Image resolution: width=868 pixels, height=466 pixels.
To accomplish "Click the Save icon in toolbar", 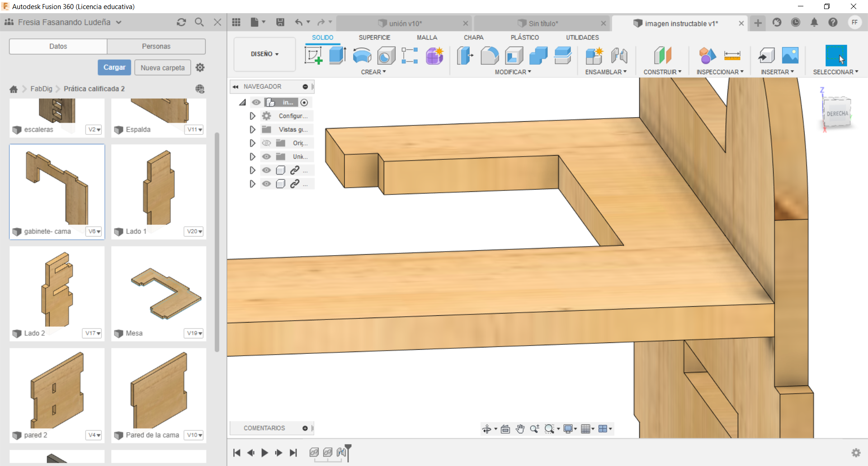I will [280, 22].
